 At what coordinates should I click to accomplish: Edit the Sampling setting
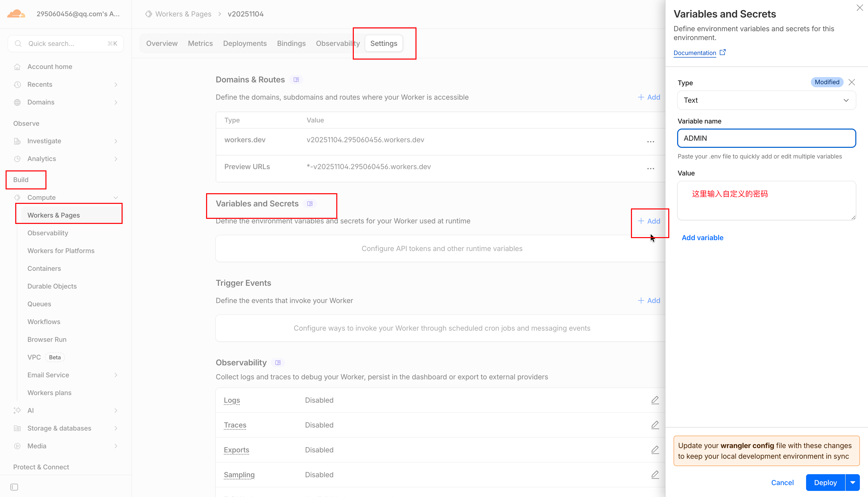coord(655,475)
